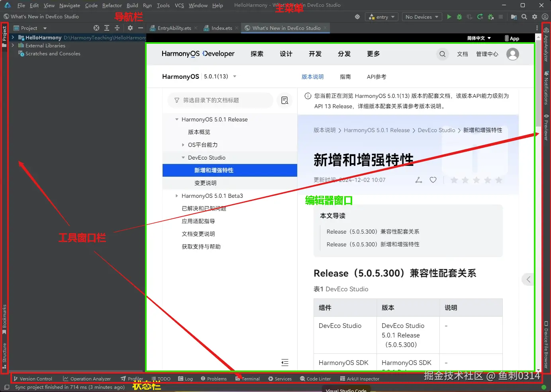The height and width of the screenshot is (392, 551).
Task: Click 管理中心 link in page header
Action: (x=487, y=54)
